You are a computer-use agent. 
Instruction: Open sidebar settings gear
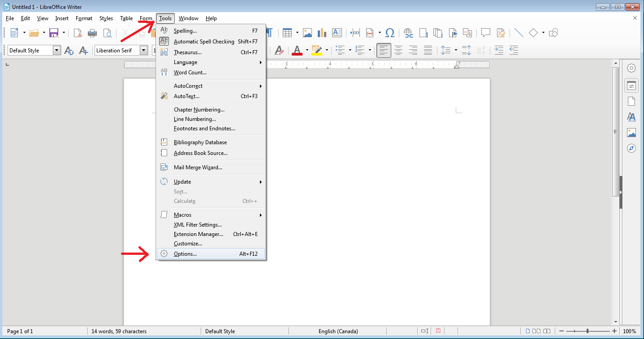point(631,68)
